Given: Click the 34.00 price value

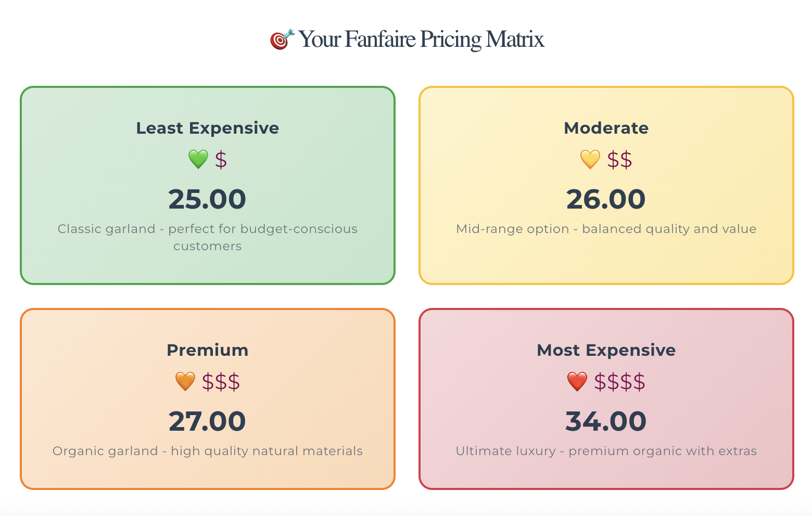Looking at the screenshot, I should [606, 421].
